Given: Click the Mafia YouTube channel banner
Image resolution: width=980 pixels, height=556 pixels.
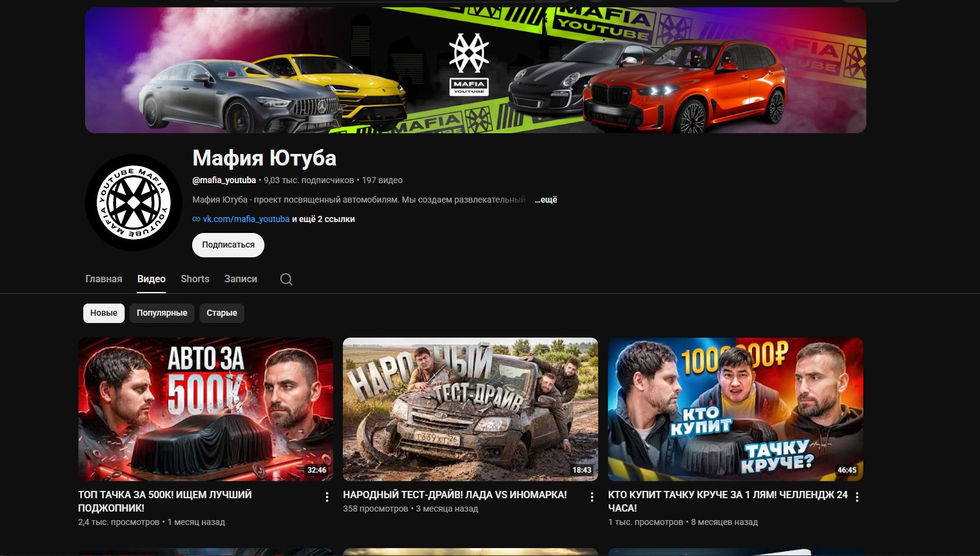Looking at the screenshot, I should point(475,70).
